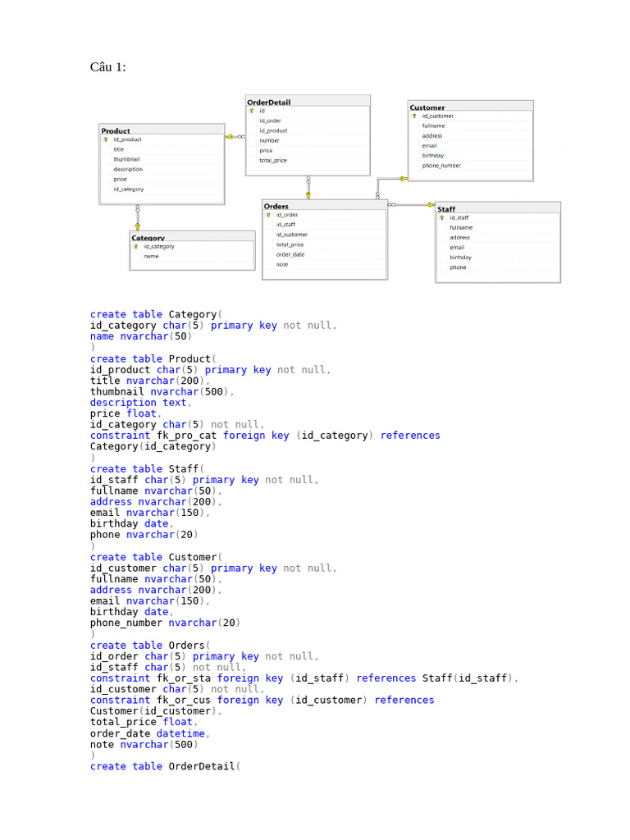
Task: Select the 'Câu 1:' heading
Action: pos(107,67)
